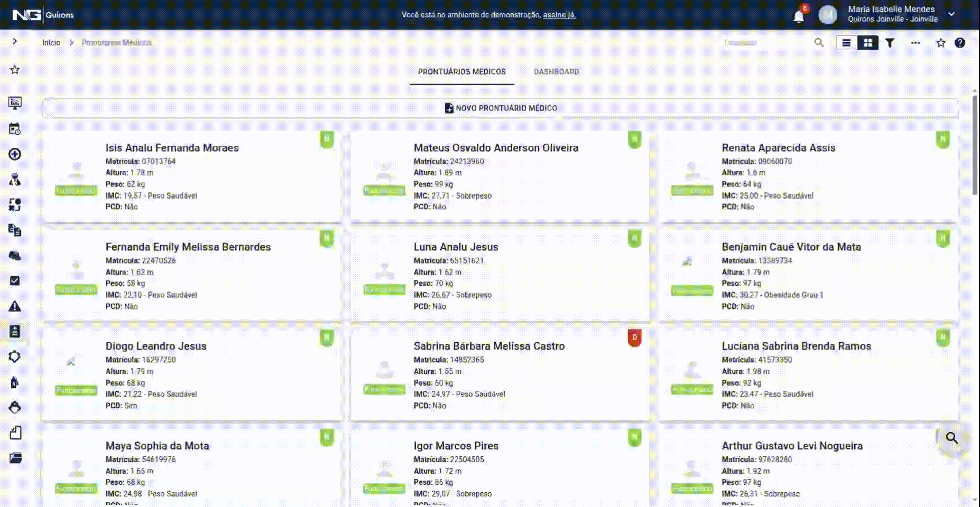Click the filter funnel icon
This screenshot has width=980, height=507.
(x=890, y=43)
